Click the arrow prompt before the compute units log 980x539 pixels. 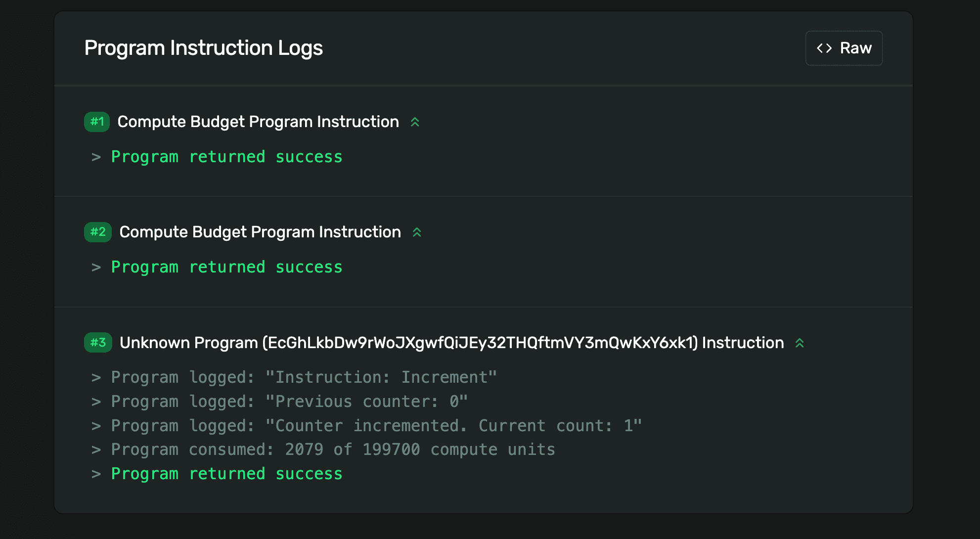[96, 449]
